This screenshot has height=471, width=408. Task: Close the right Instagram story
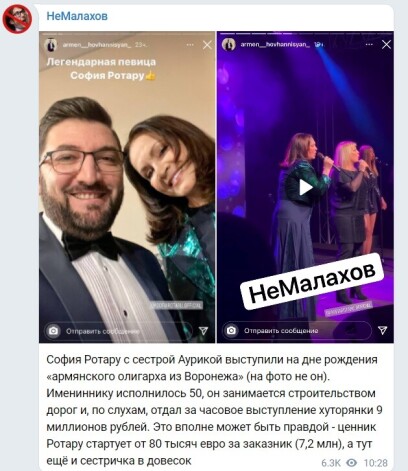point(386,44)
